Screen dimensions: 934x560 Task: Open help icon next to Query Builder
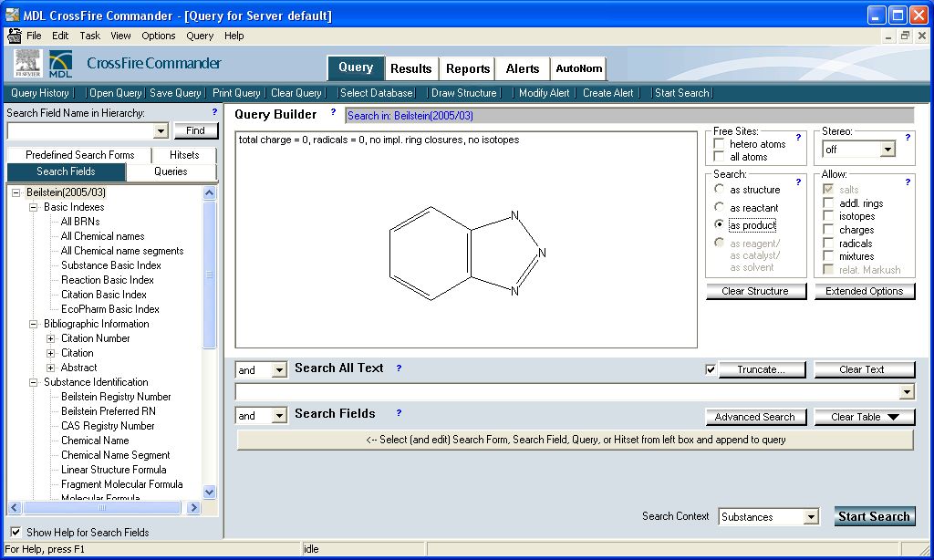[333, 111]
